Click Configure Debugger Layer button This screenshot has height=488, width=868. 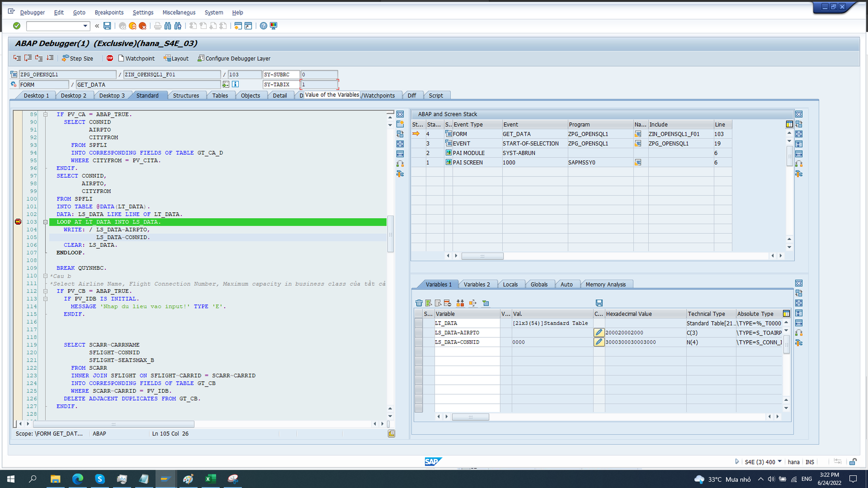tap(234, 58)
